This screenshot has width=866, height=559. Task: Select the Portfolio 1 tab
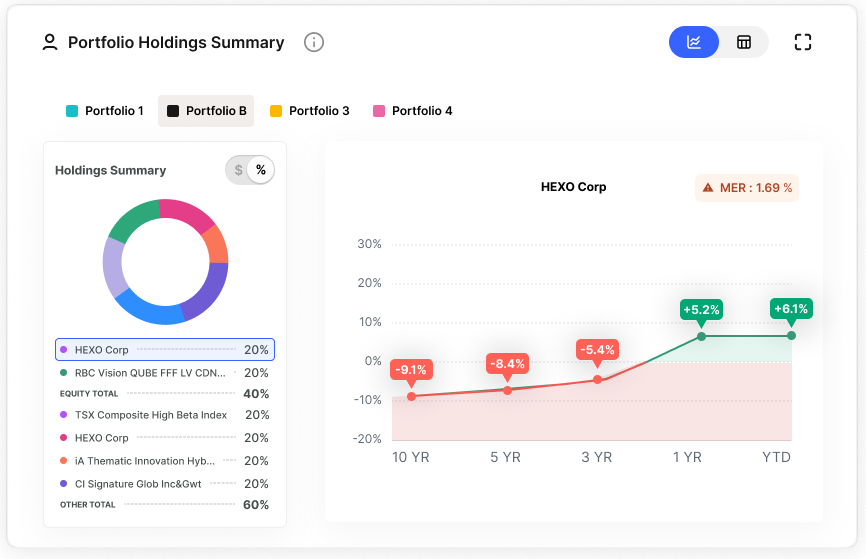click(105, 111)
